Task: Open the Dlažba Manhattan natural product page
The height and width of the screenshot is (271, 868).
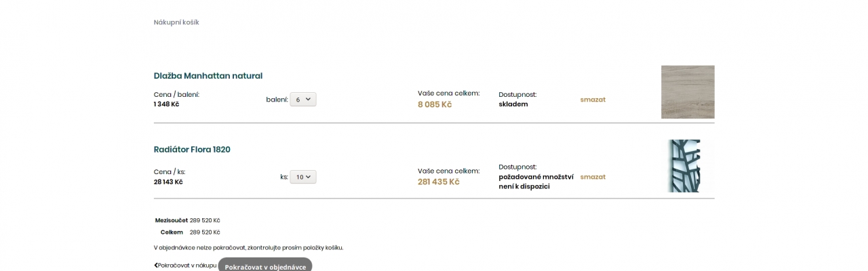Action: coord(208,76)
